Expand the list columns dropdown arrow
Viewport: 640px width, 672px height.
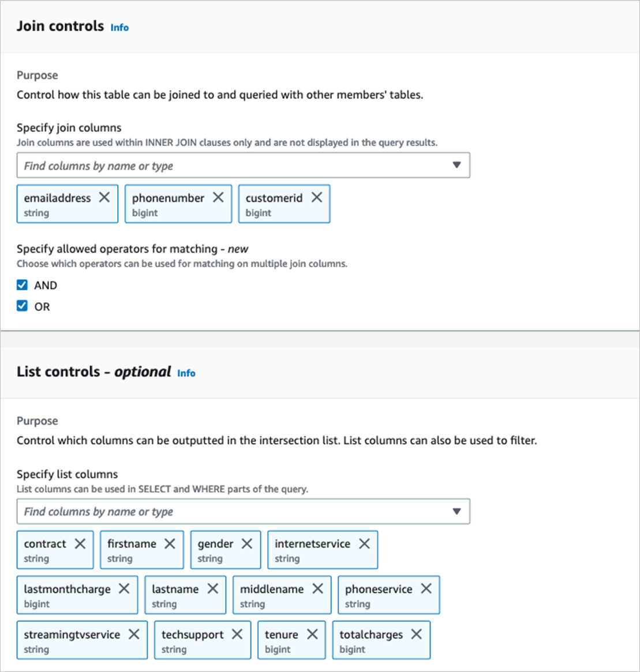coord(456,511)
